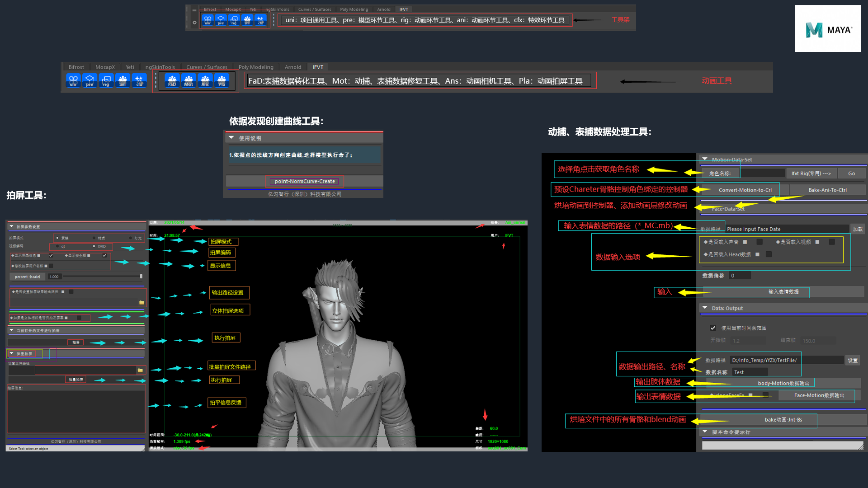868x488 pixels.
Task: Enable the 是否载入视频 checkbox
Action: click(832, 242)
